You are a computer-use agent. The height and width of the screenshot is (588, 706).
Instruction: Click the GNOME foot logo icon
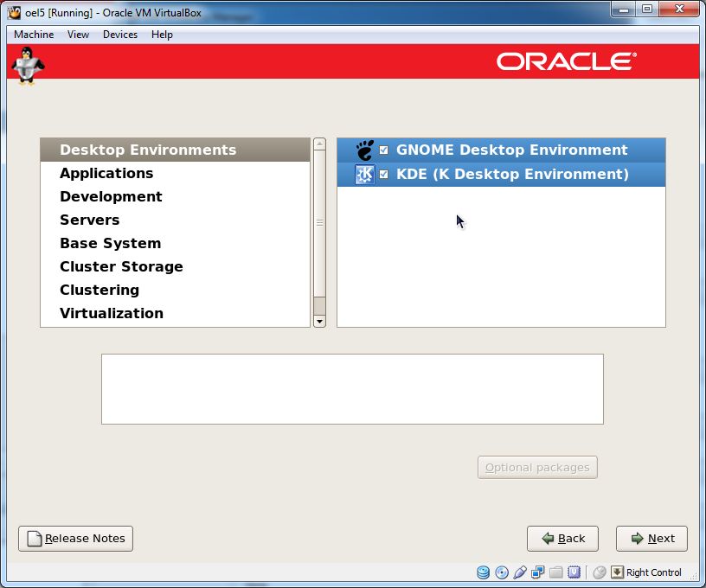[x=365, y=150]
